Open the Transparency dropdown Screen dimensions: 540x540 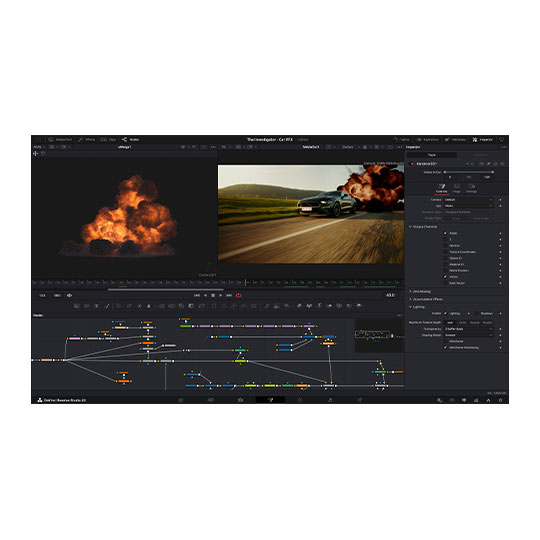pos(468,329)
